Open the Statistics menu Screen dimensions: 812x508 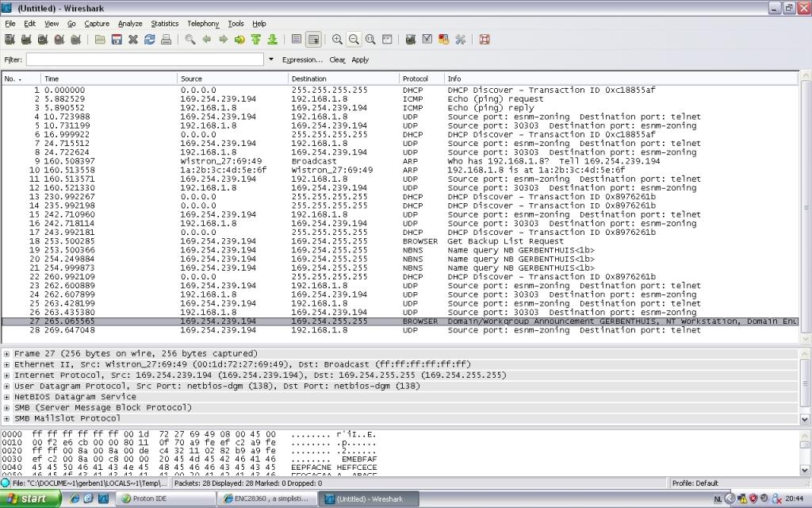tap(165, 24)
